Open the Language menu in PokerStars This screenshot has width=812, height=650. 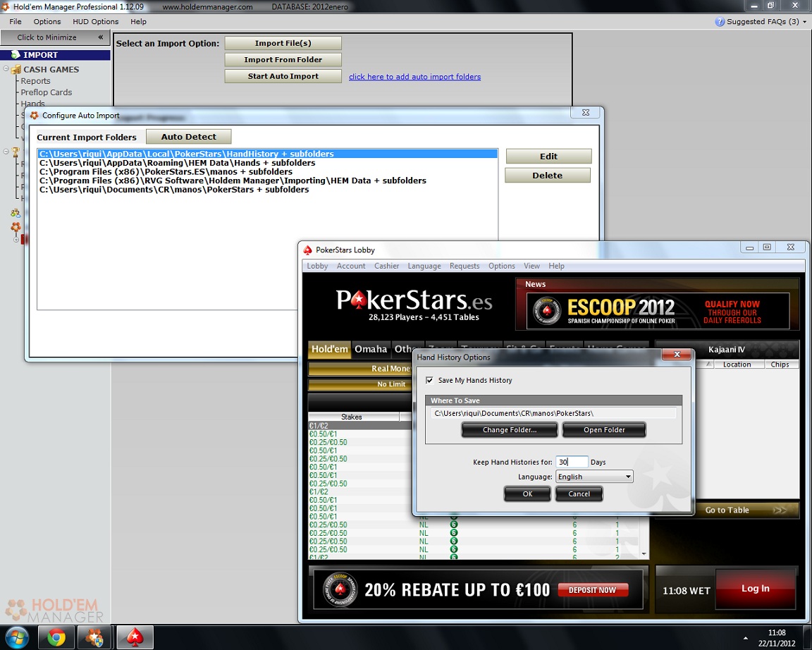(424, 266)
